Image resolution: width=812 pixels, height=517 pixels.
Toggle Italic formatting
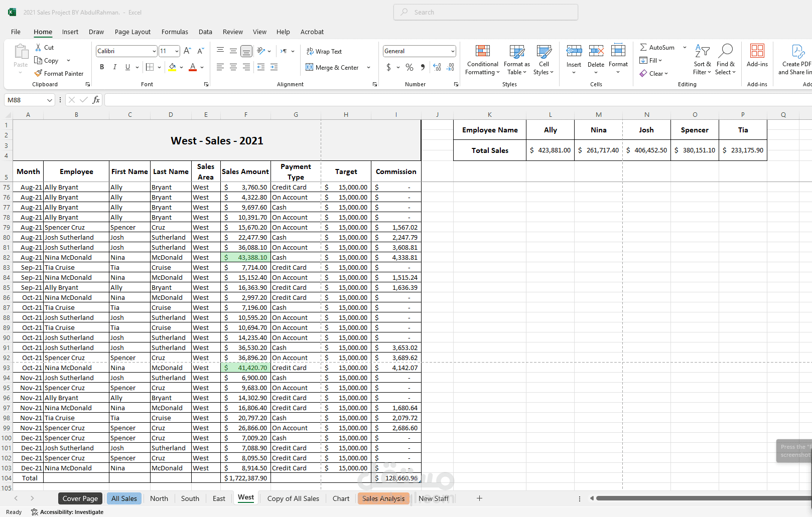click(x=115, y=67)
